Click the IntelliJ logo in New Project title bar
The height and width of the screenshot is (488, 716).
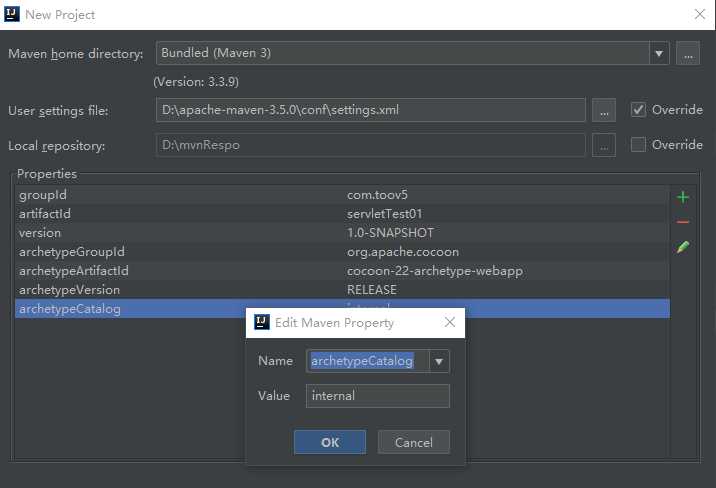tap(11, 14)
